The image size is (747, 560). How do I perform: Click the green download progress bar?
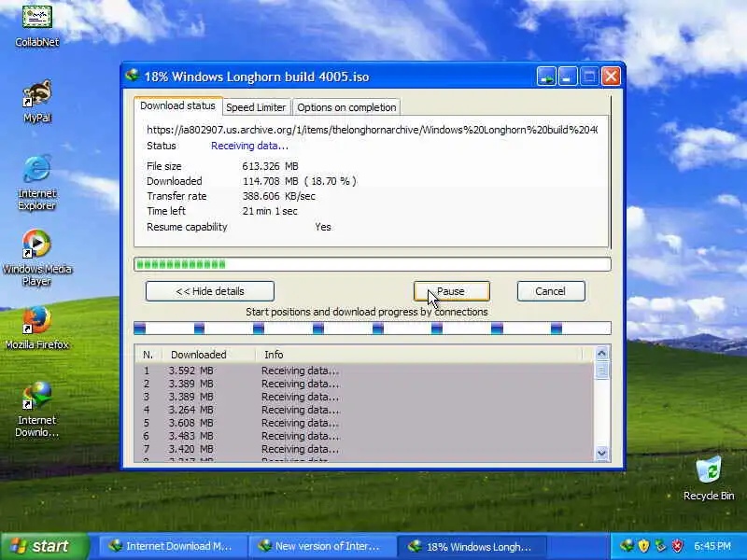pyautogui.click(x=372, y=264)
